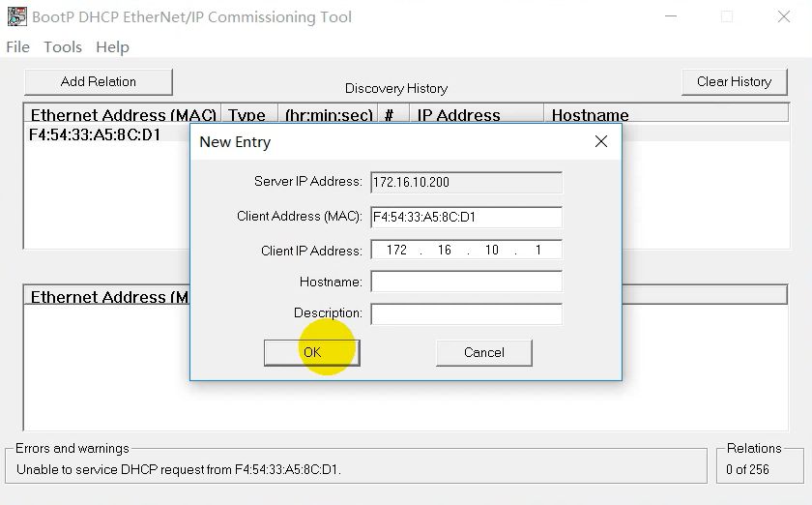Click the Discovery History label
This screenshot has height=505, width=812.
396,89
